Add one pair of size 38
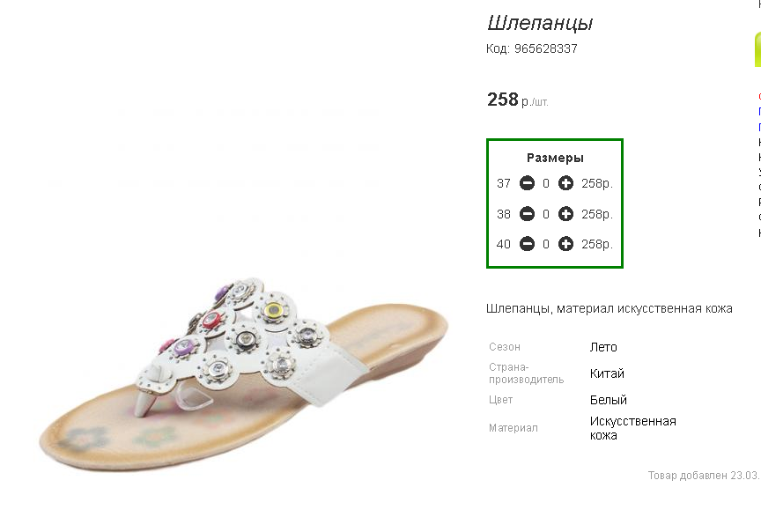This screenshot has height=532, width=761. [565, 214]
